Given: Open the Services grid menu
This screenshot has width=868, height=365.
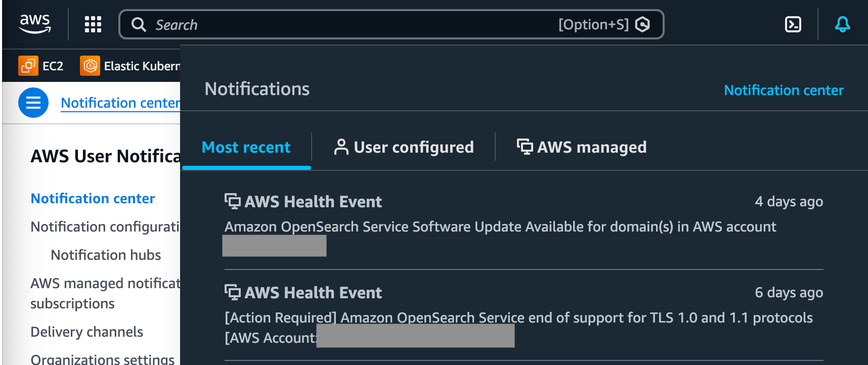Looking at the screenshot, I should click(x=92, y=24).
